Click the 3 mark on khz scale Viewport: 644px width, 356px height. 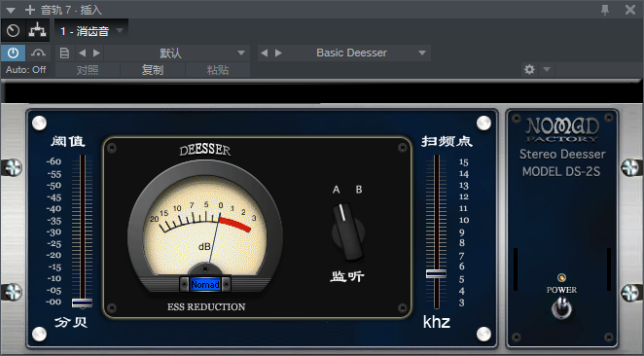[x=462, y=303]
